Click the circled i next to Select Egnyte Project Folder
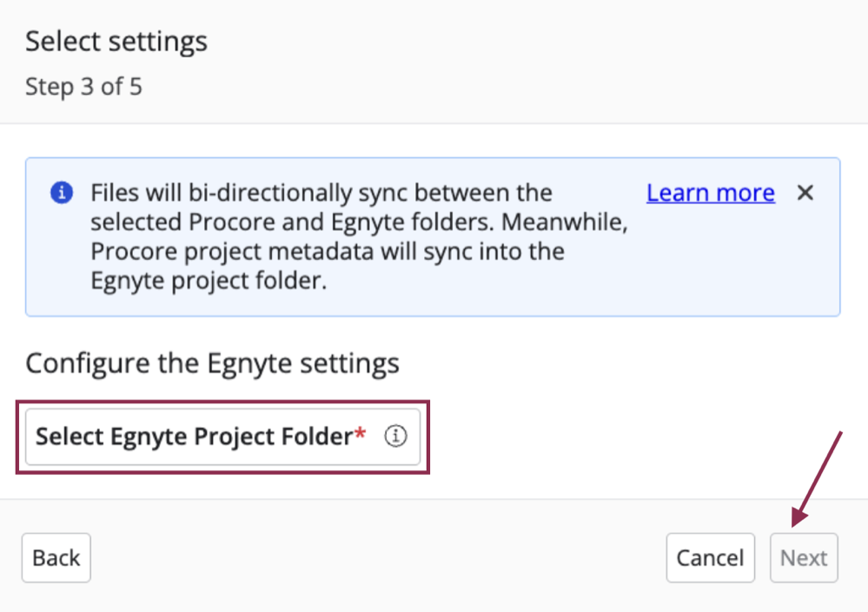The width and height of the screenshot is (868, 612). click(395, 436)
